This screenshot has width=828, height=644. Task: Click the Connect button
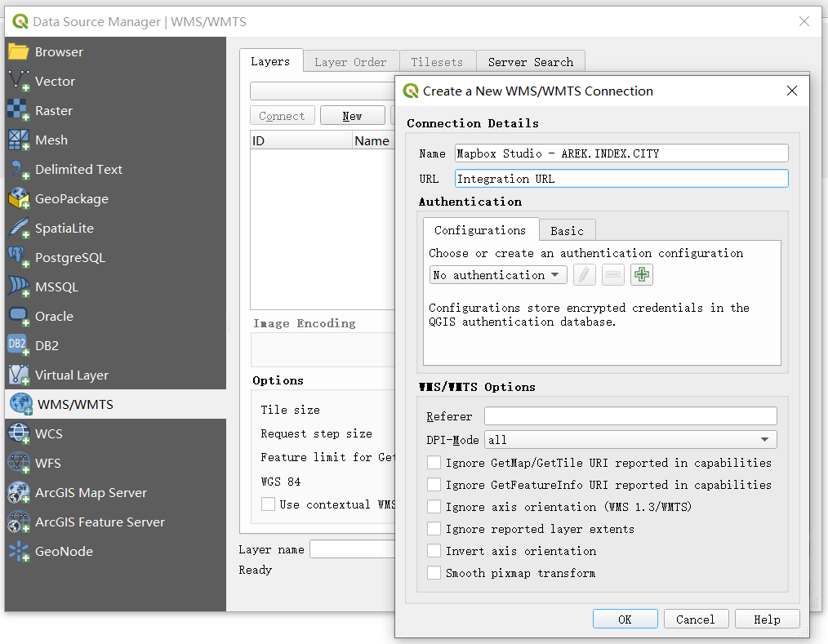point(282,116)
